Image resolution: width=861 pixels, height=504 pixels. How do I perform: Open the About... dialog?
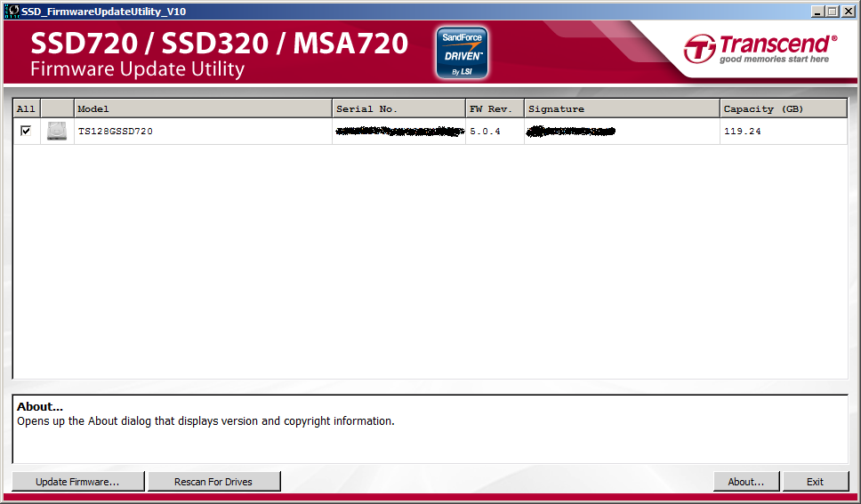pyautogui.click(x=746, y=482)
